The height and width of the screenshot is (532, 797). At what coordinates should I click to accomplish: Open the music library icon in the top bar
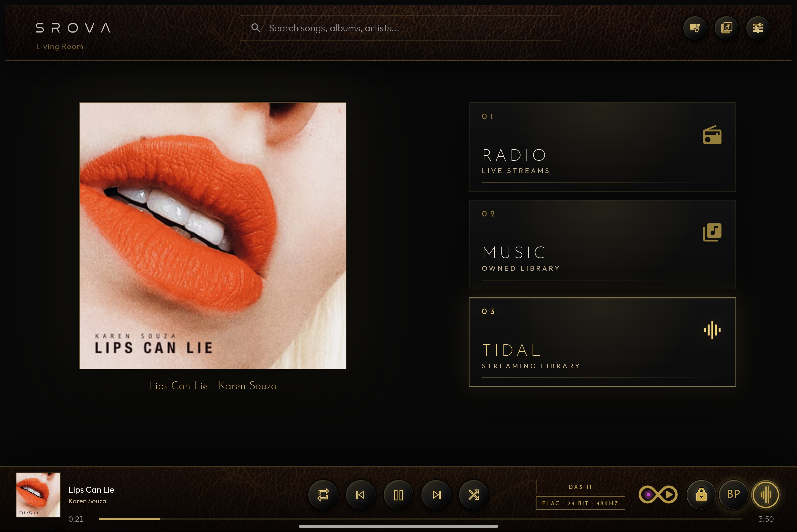tap(726, 28)
